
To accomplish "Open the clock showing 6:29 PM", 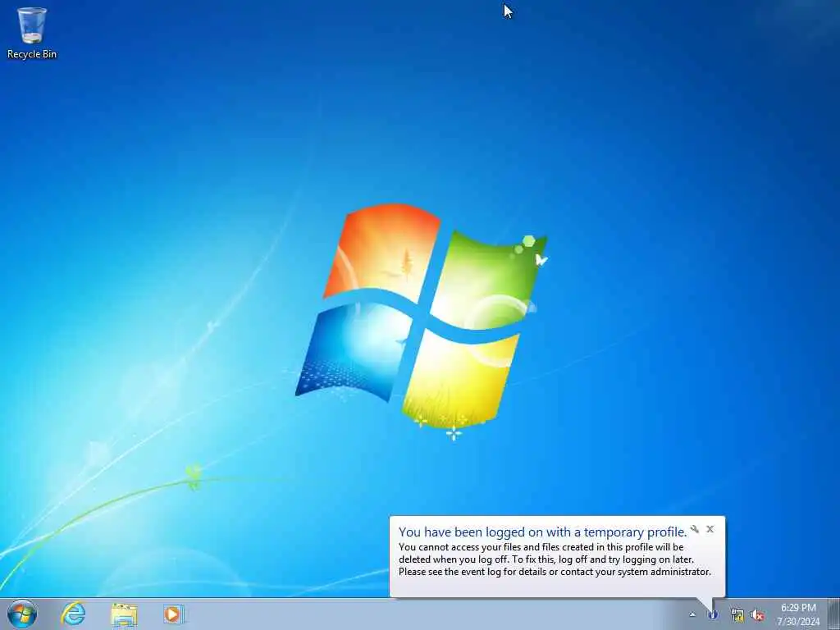I will (798, 614).
